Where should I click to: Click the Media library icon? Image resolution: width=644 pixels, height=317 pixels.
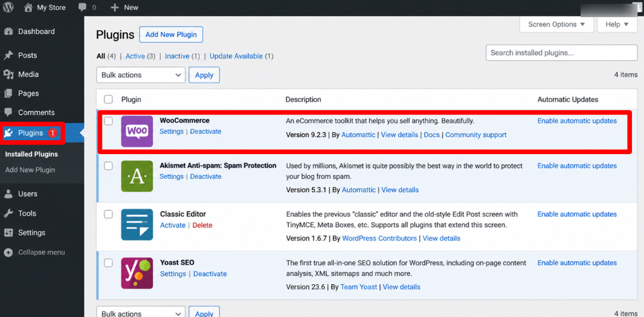(x=8, y=74)
